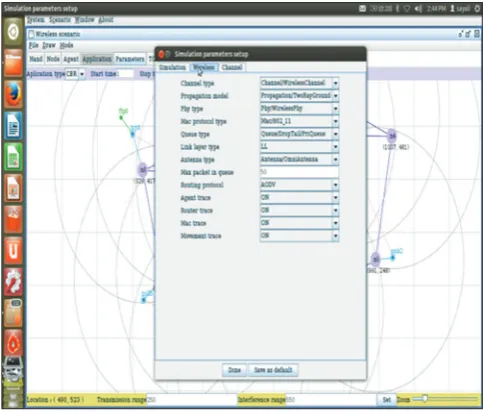Screen dimensions: 483x413
Task: Click the Done button
Action: pyautogui.click(x=234, y=370)
